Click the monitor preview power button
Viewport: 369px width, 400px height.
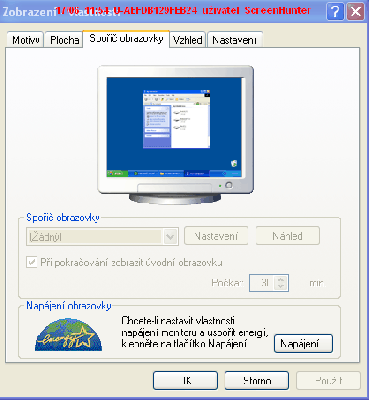(x=229, y=185)
